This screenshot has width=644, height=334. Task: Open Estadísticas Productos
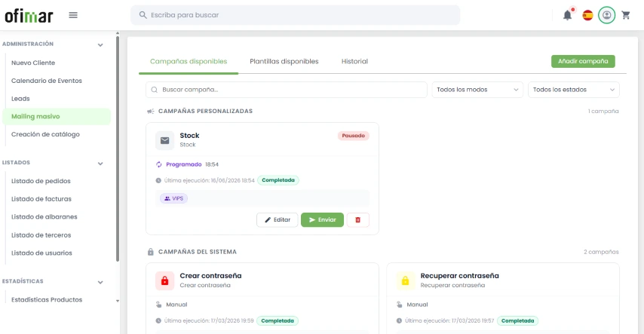pyautogui.click(x=47, y=300)
